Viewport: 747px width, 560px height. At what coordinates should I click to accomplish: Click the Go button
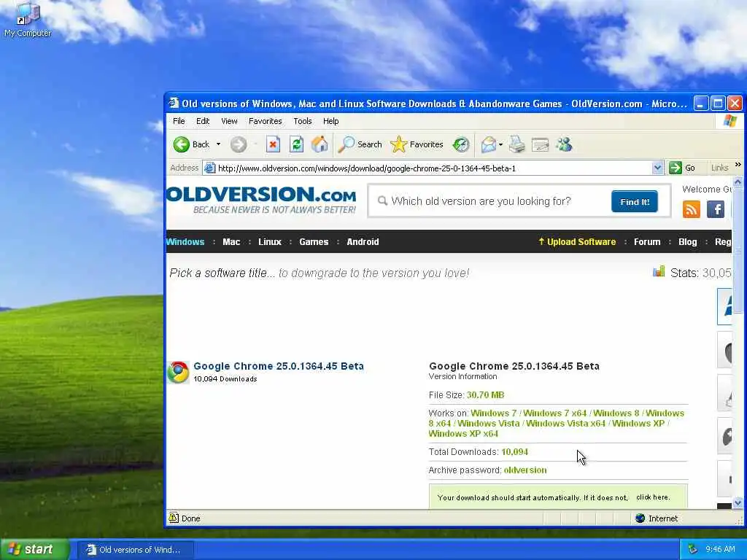pyautogui.click(x=682, y=168)
